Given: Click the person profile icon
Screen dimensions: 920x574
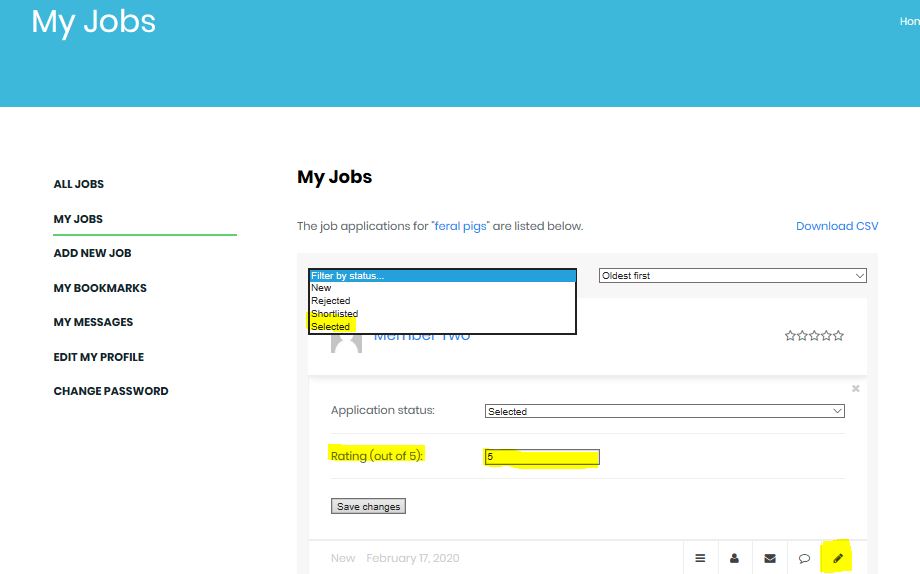Looking at the screenshot, I should click(734, 558).
